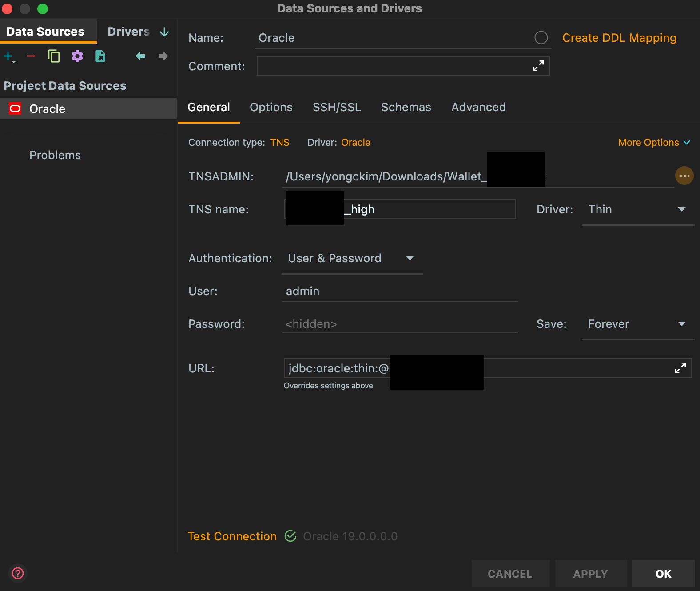Click the add data source plus icon
700x591 pixels.
[8, 56]
